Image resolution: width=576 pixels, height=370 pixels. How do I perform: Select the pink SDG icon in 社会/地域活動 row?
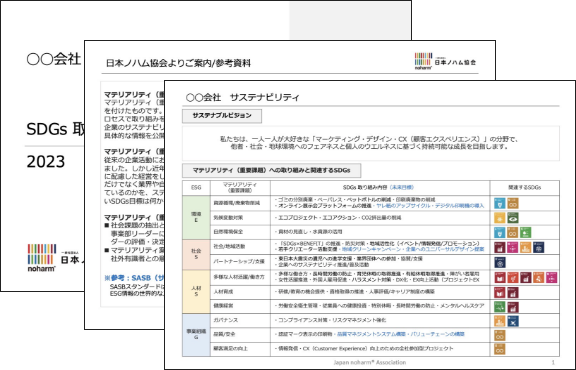click(x=512, y=247)
